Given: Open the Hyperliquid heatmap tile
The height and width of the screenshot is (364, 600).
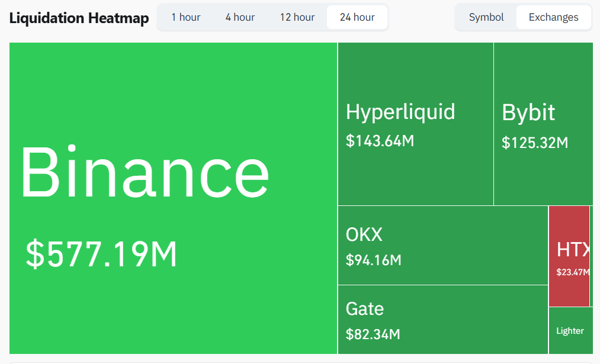Looking at the screenshot, I should [x=416, y=124].
